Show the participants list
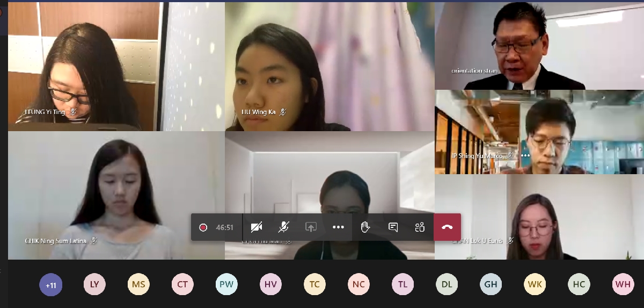The height and width of the screenshot is (308, 644). click(x=420, y=227)
